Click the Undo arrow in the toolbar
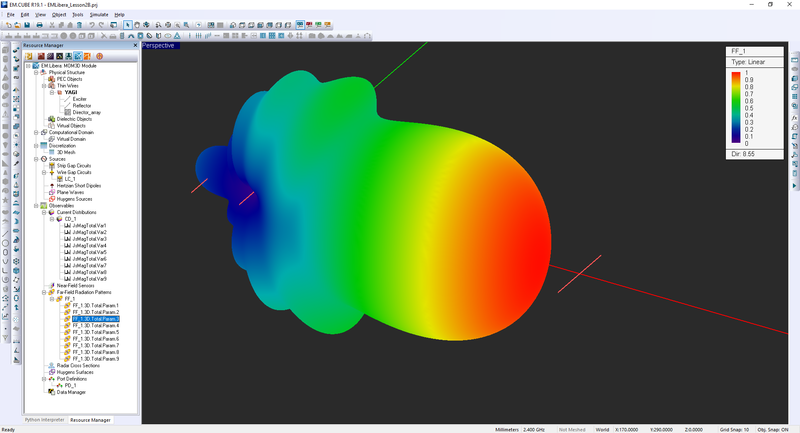 pyautogui.click(x=94, y=25)
